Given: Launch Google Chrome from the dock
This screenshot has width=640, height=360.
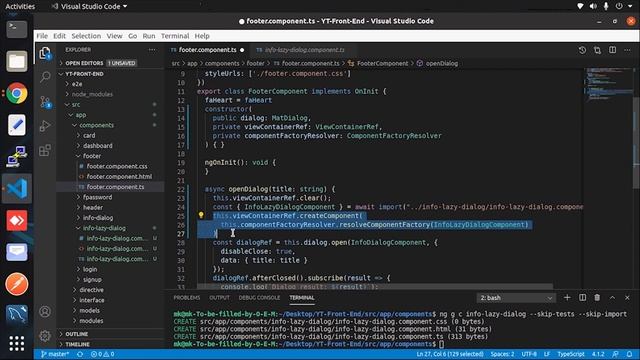Looking at the screenshot, I should [17, 93].
